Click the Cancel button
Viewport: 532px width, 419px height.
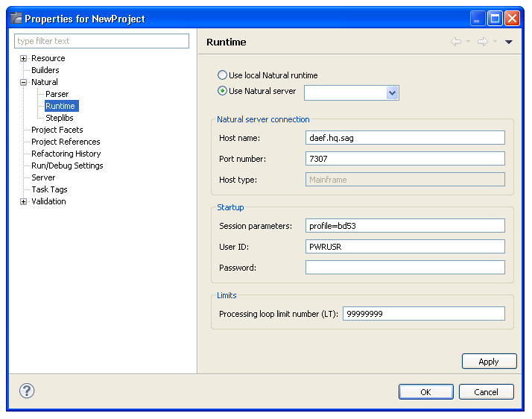[486, 391]
